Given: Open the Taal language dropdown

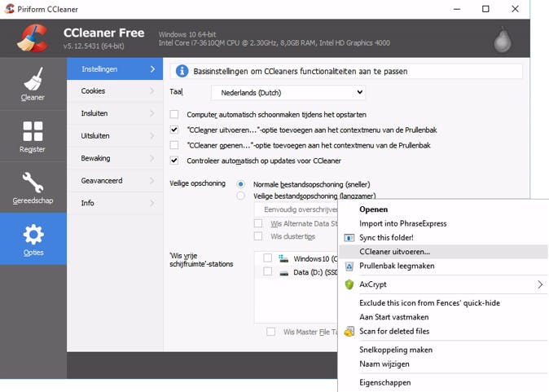Looking at the screenshot, I should point(288,92).
